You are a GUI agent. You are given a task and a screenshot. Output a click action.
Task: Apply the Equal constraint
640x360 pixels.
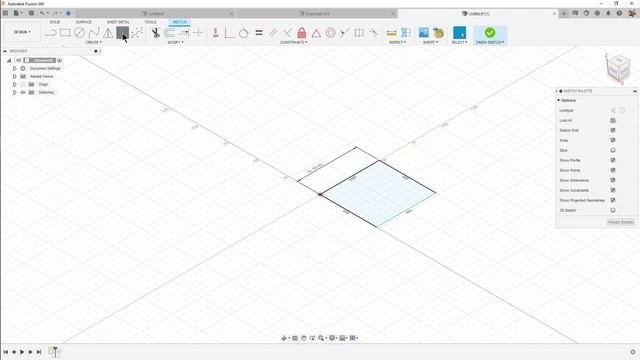[x=259, y=33]
